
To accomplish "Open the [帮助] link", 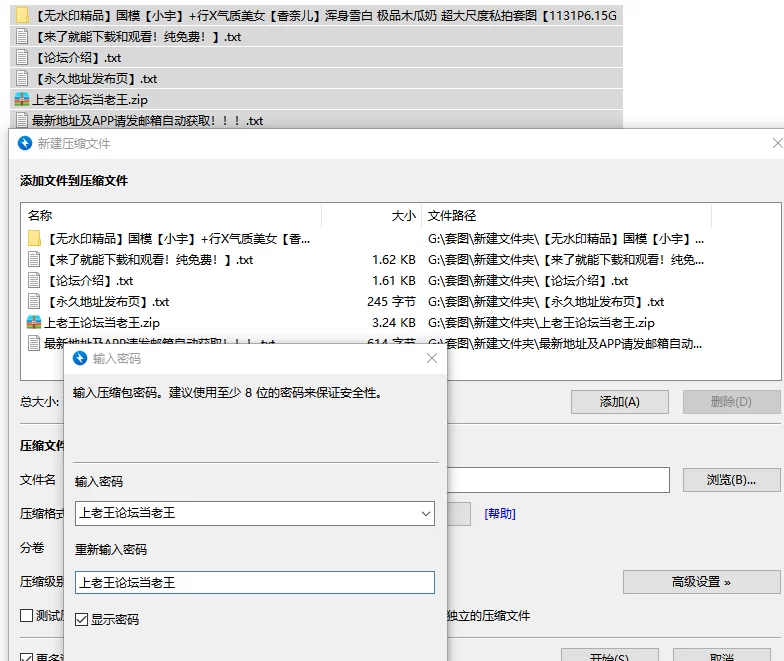I will [500, 514].
